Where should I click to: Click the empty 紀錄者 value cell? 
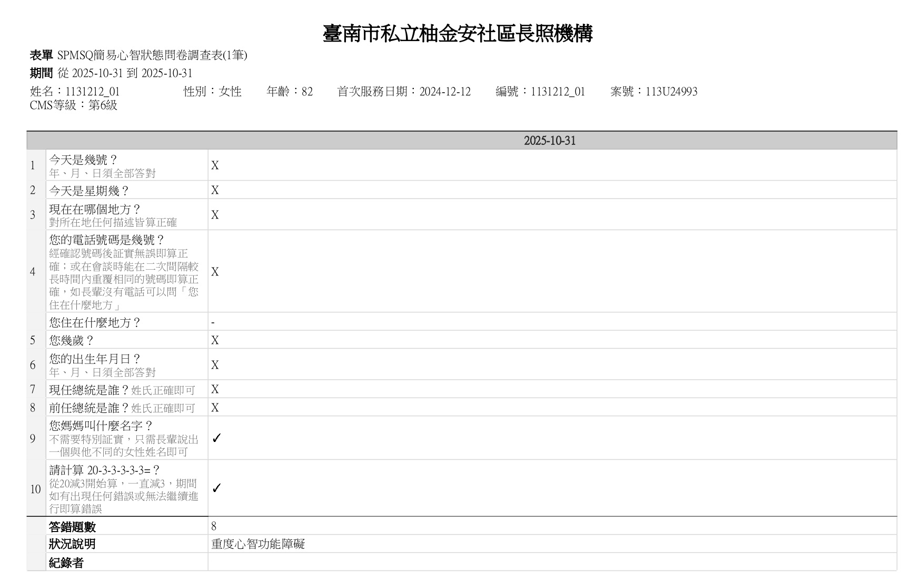552,562
